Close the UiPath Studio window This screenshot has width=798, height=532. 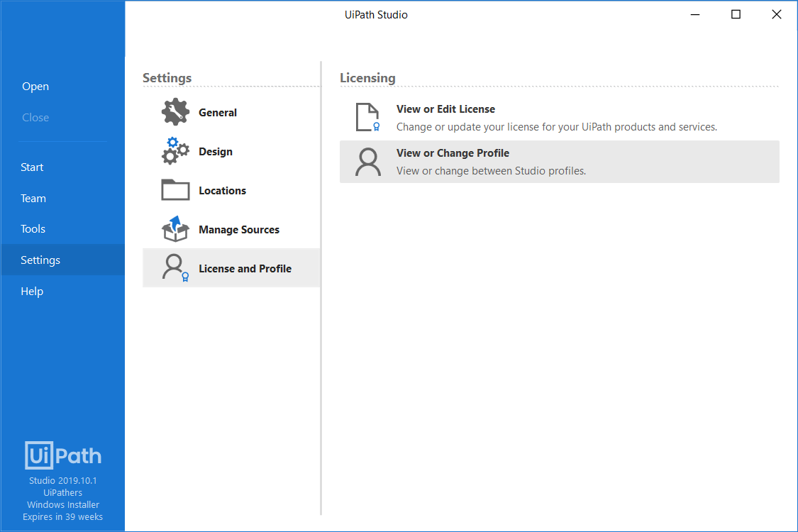tap(776, 15)
